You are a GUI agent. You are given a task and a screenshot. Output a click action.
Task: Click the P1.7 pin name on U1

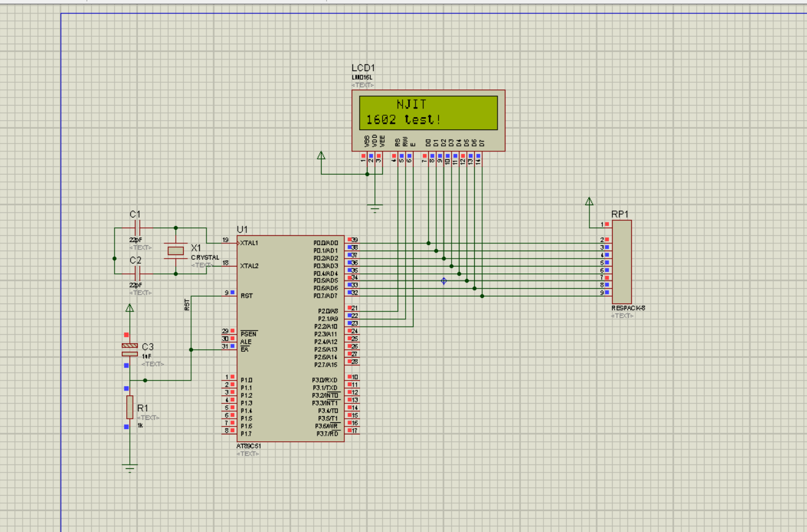246,434
